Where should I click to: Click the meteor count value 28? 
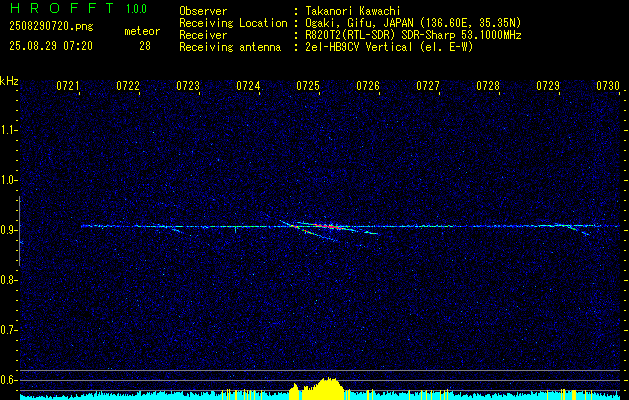coord(145,46)
